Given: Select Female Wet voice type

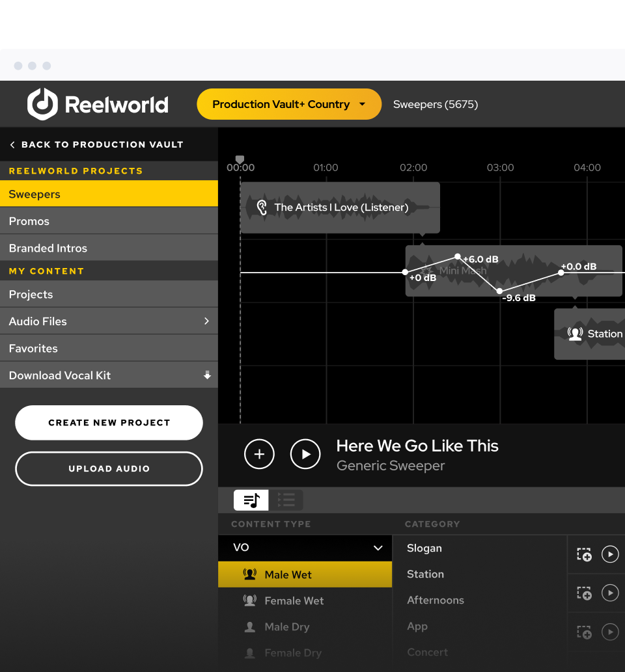Looking at the screenshot, I should point(294,601).
